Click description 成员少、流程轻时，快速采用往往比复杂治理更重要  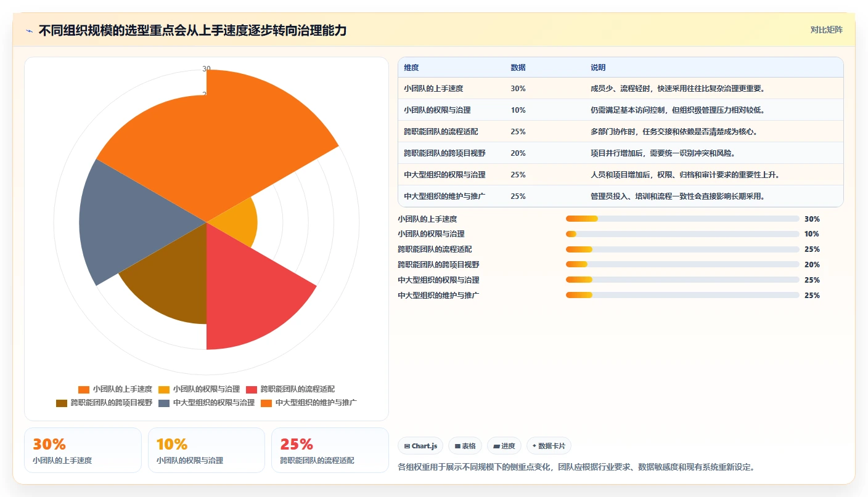point(678,89)
